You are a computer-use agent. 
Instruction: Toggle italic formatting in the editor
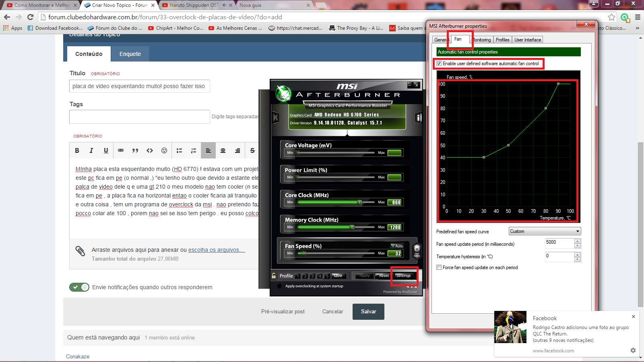91,150
